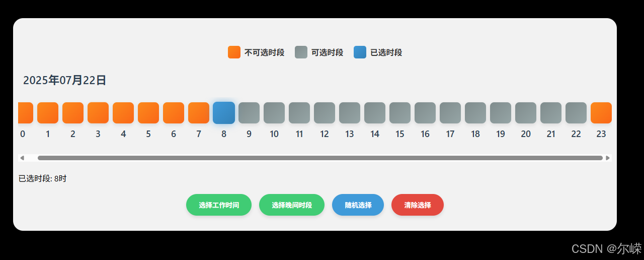Image resolution: width=644 pixels, height=260 pixels.
Task: Click the 选择晚间时段 button
Action: tap(292, 205)
